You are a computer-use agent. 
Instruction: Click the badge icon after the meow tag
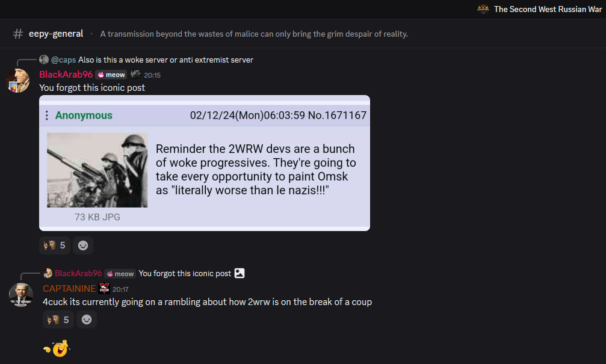coord(135,74)
